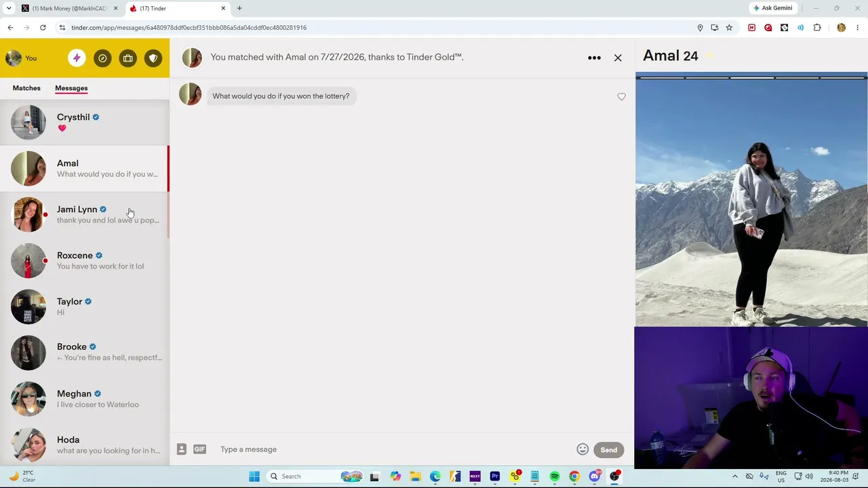Screen dimensions: 868x488
Task: Open the contact card share icon
Action: pos(182,449)
